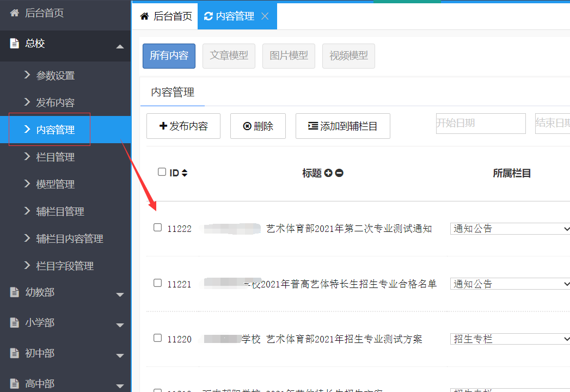Click the 开始日期 date input field
570x392 pixels.
pyautogui.click(x=480, y=124)
